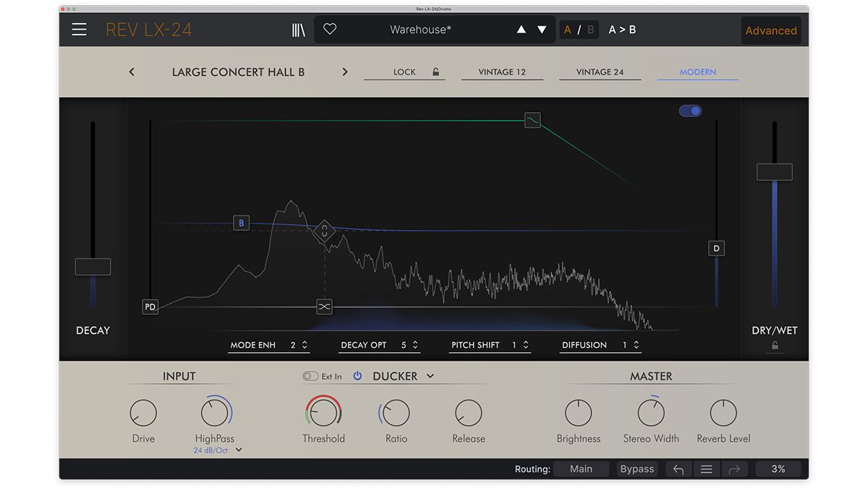
Task: Click the B bass handle
Action: coord(242,223)
